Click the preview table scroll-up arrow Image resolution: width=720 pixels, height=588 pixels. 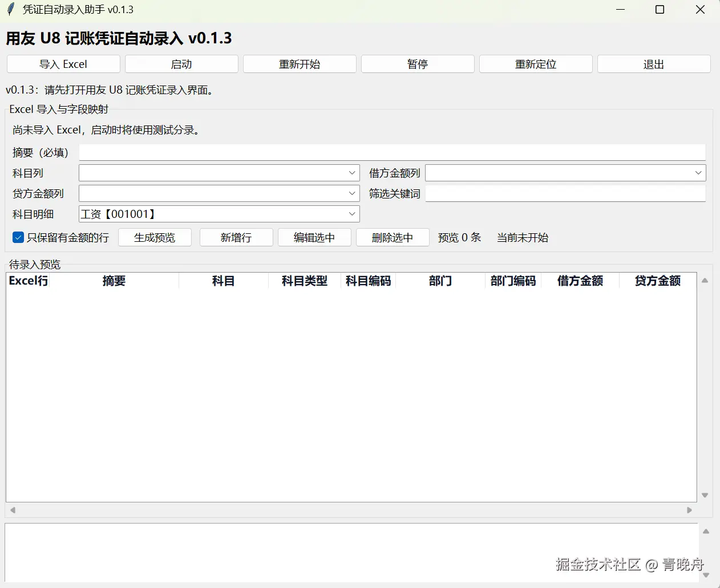coord(705,281)
